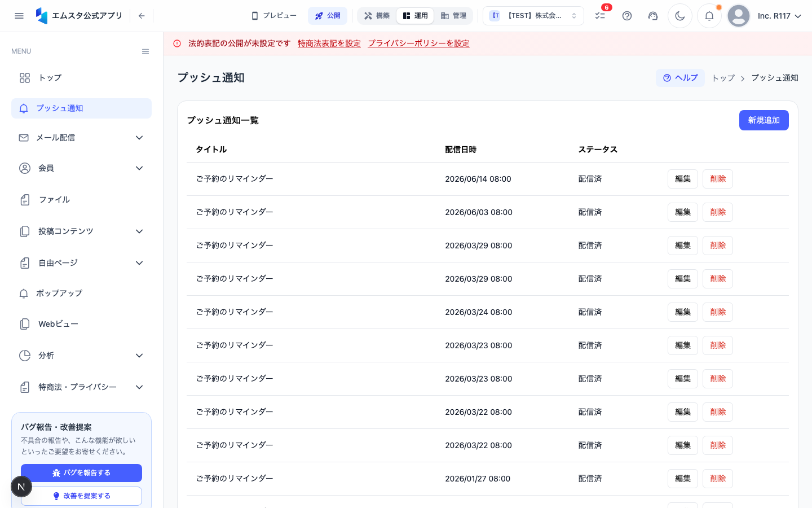Image resolution: width=812 pixels, height=508 pixels.
Task: Click the 2026/06/14 08:00 date cell
Action: click(478, 179)
